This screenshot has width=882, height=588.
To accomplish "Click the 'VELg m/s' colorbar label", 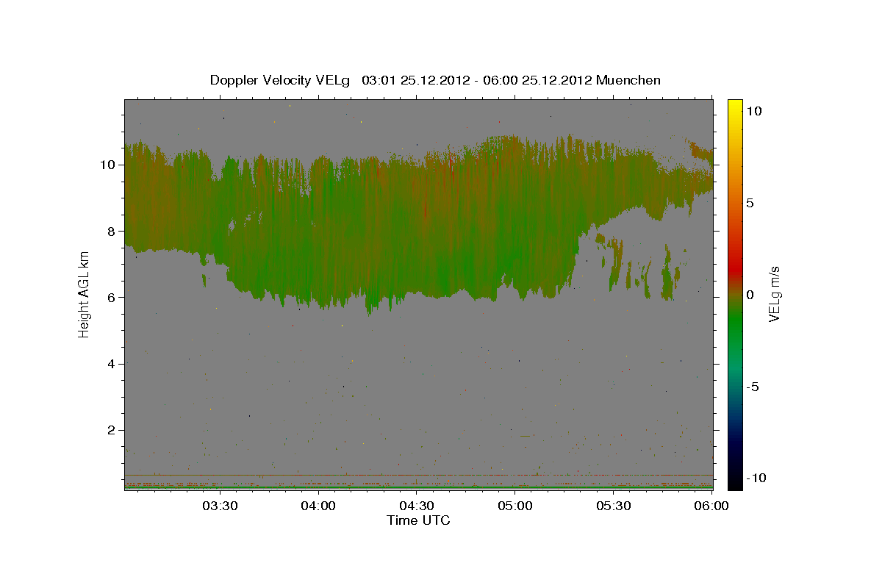I will click(774, 295).
